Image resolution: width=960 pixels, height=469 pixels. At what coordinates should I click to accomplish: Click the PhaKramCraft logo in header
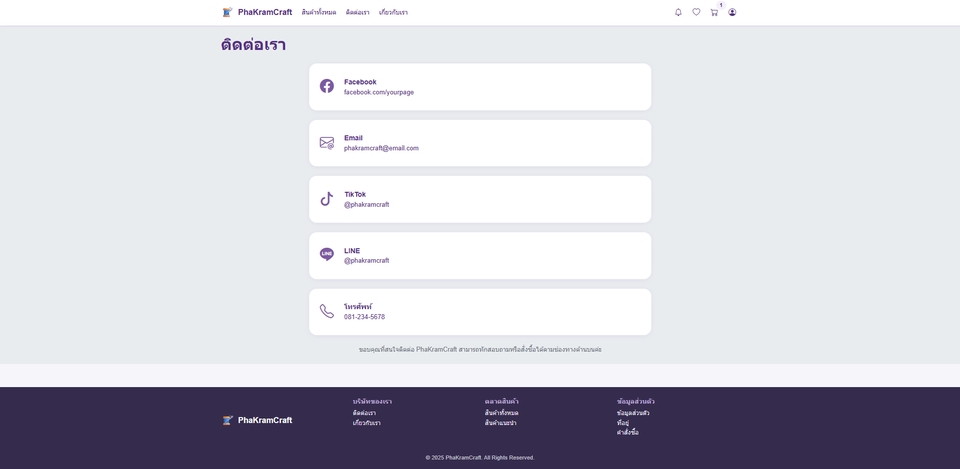coord(257,12)
